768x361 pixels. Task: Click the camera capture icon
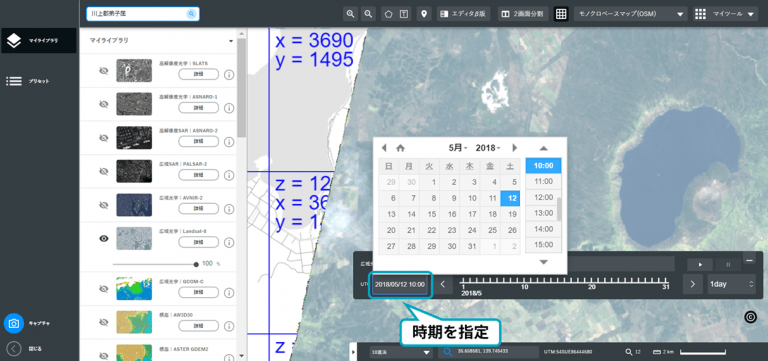click(14, 323)
